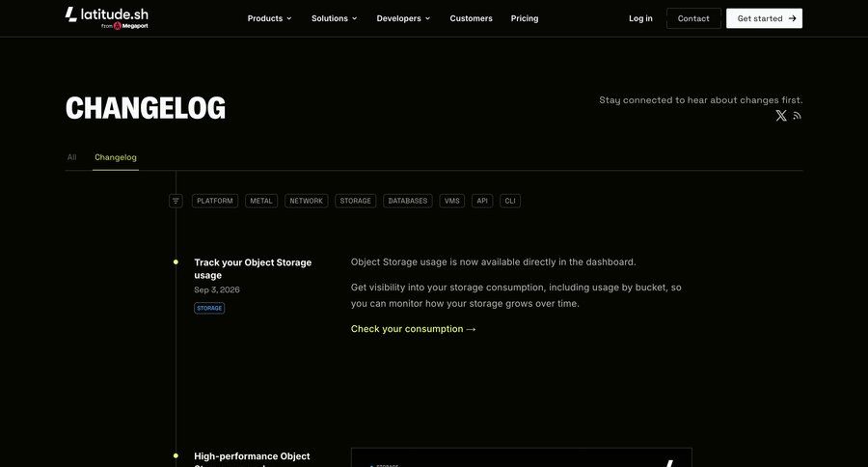Click the 'Sep 3, 2026' date text

(x=216, y=289)
